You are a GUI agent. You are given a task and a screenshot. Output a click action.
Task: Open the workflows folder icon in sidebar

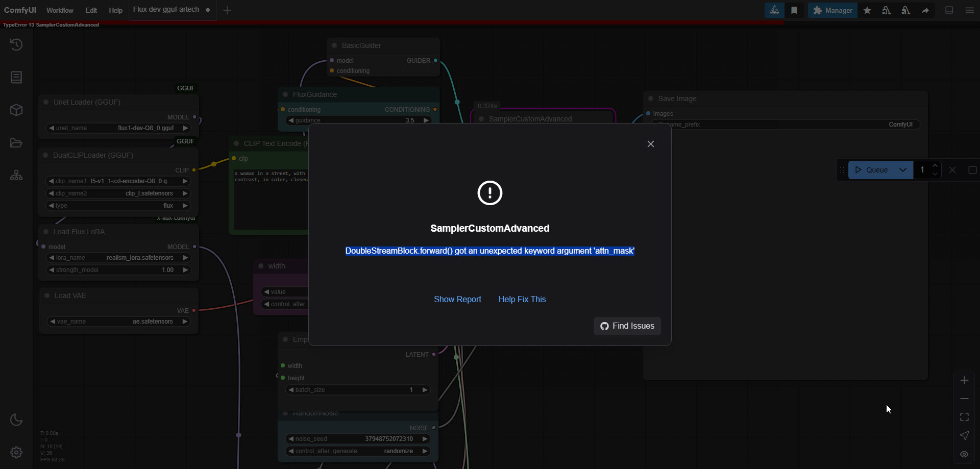[16, 143]
